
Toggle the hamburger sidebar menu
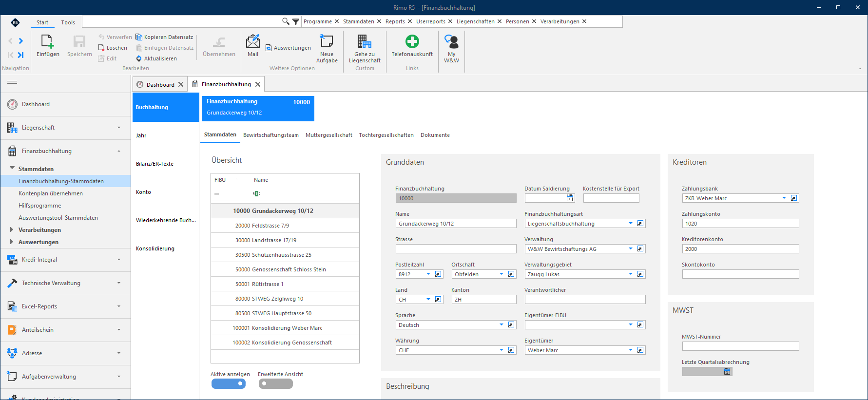(12, 84)
